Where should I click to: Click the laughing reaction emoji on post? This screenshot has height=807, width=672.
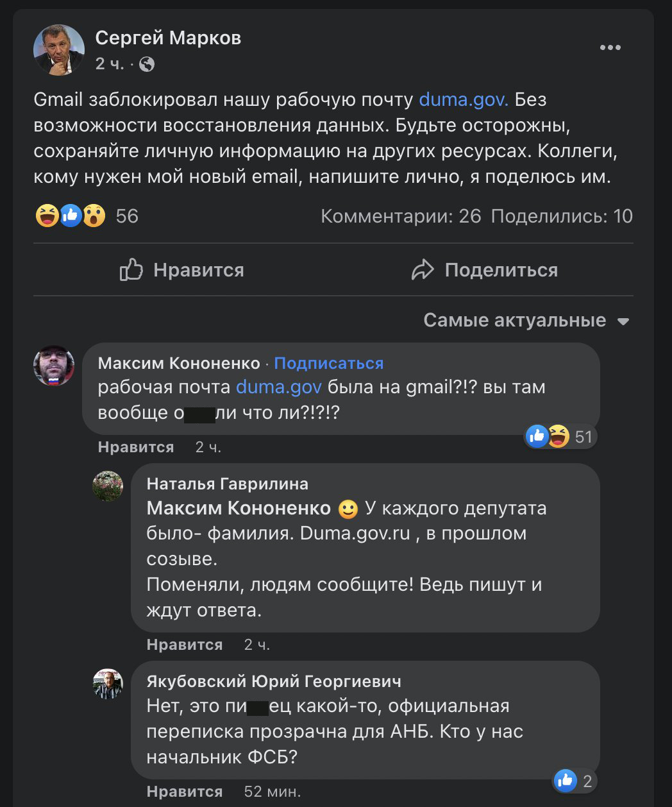click(47, 216)
